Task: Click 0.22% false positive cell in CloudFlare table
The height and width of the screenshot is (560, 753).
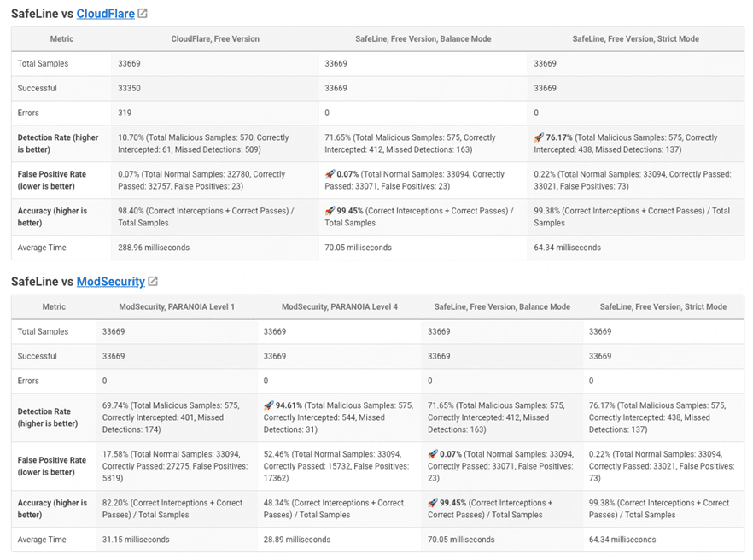Action: pyautogui.click(x=635, y=181)
